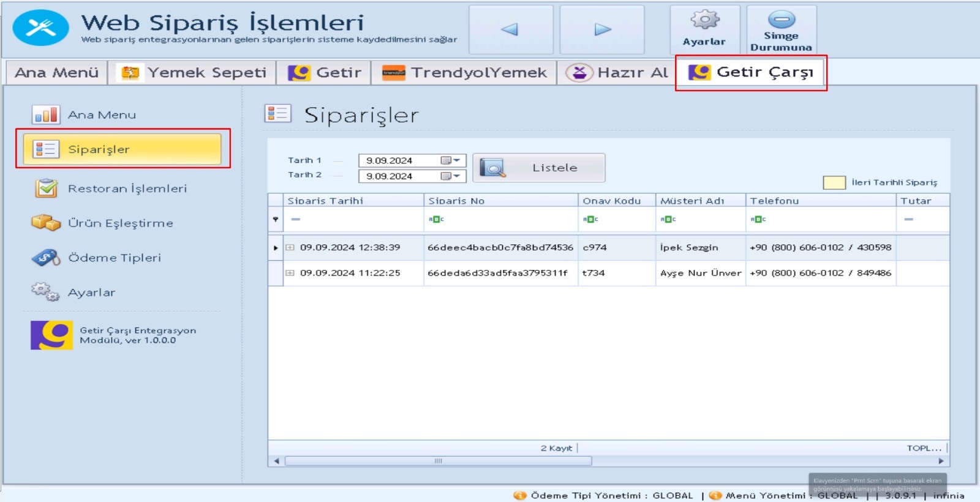Viewport: 980px width, 502px height.
Task: Click customer name Ayşe Nur Ünver
Action: click(x=701, y=273)
